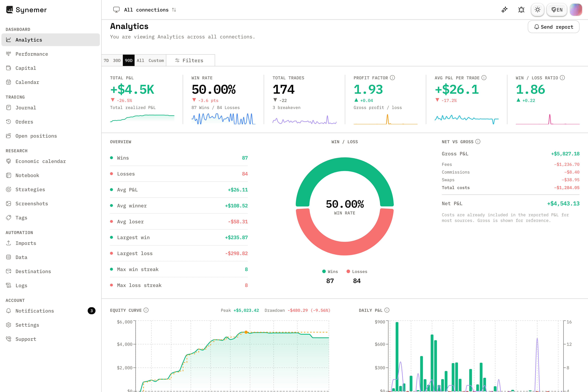This screenshot has width=588, height=392.
Task: Go to Performance in the sidebar
Action: point(51,54)
